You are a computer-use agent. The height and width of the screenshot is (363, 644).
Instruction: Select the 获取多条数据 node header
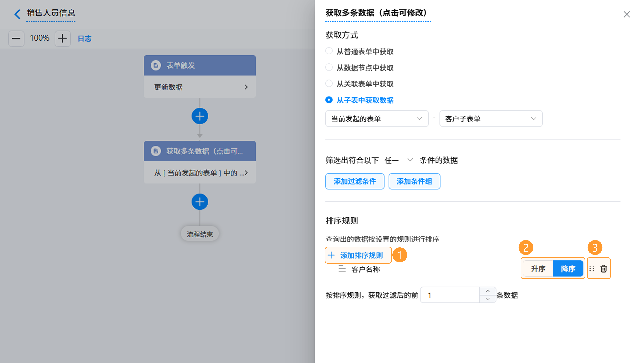[x=200, y=151]
